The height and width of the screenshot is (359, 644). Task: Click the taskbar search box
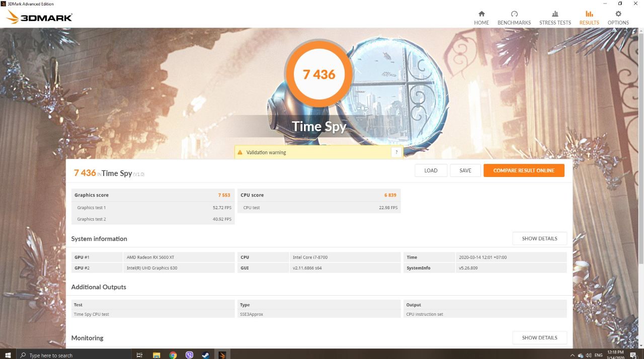74,355
